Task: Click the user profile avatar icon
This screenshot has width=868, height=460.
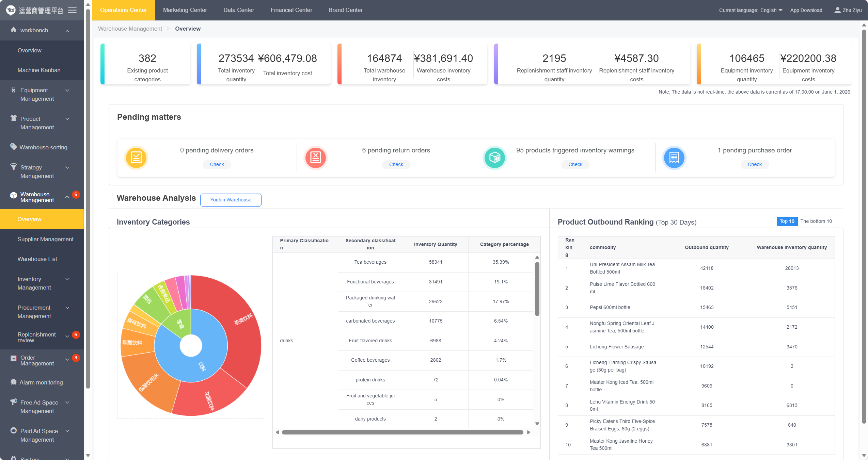Action: 837,10
